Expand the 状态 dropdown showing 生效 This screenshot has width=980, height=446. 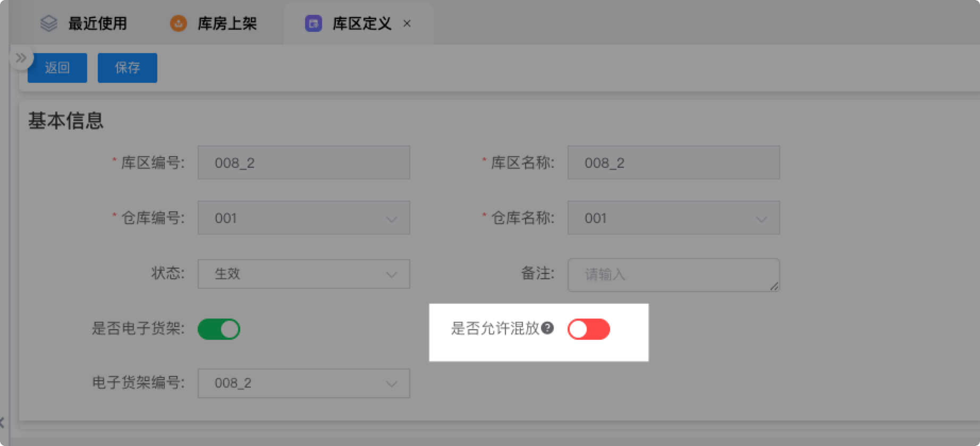click(x=303, y=274)
